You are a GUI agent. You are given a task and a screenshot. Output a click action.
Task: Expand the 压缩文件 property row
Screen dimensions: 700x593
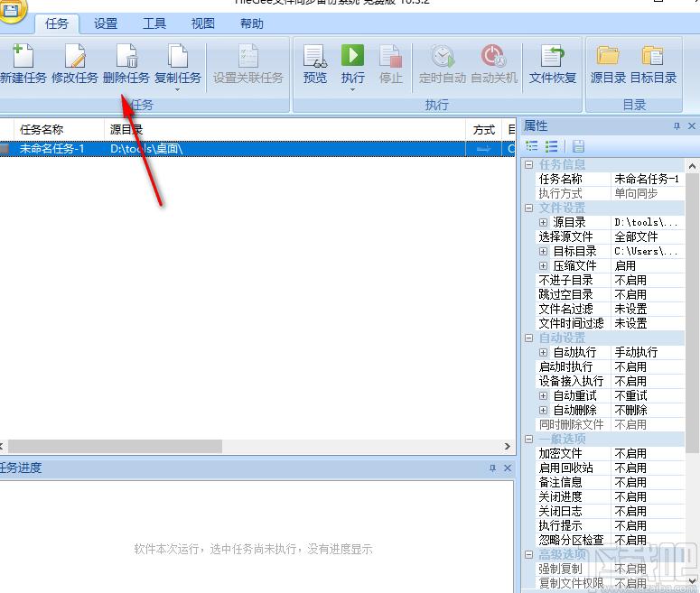(543, 266)
